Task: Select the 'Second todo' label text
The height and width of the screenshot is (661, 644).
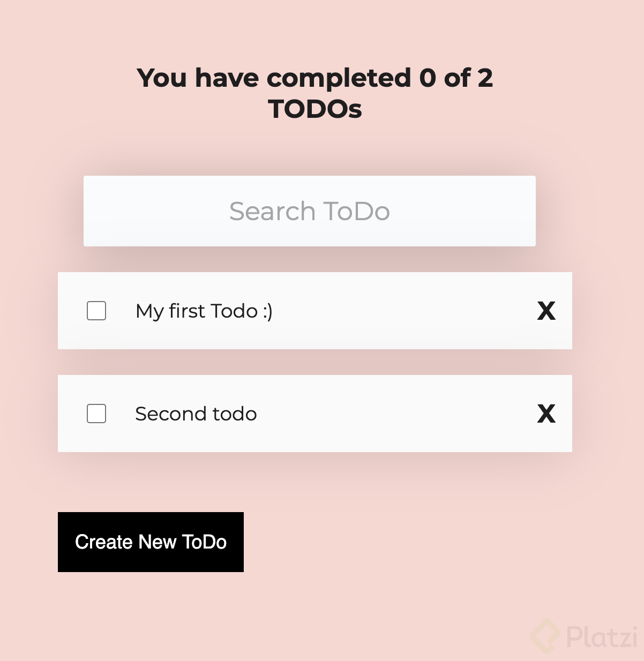Action: (196, 414)
